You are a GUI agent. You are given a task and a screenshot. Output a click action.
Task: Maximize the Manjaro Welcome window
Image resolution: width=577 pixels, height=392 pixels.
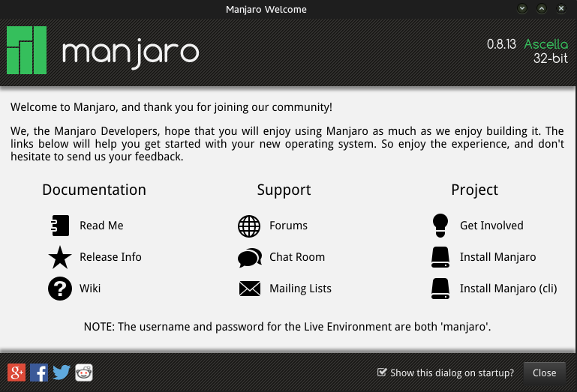coord(542,8)
